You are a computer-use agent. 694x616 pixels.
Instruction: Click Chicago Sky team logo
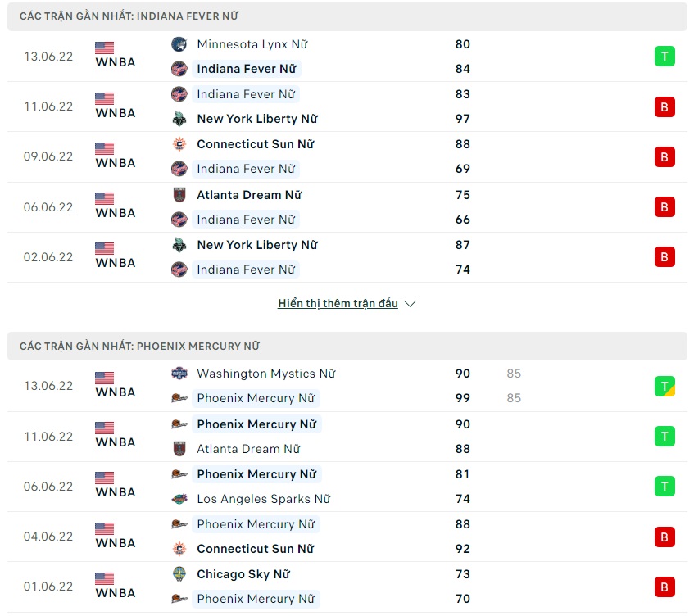coord(179,574)
